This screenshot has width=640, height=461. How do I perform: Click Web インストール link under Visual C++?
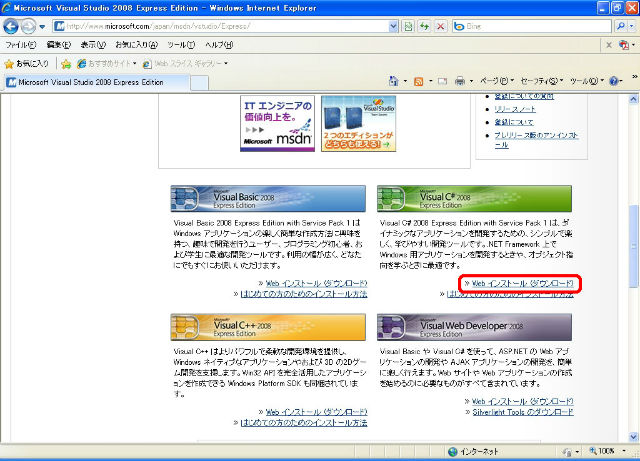point(316,412)
